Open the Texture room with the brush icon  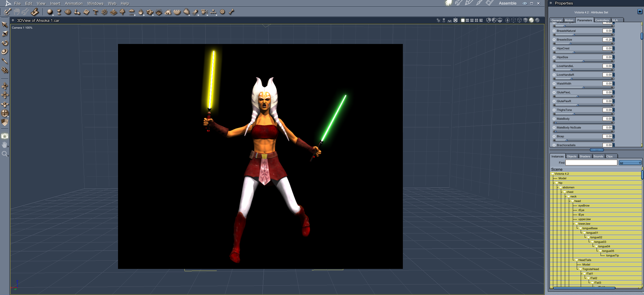click(479, 3)
